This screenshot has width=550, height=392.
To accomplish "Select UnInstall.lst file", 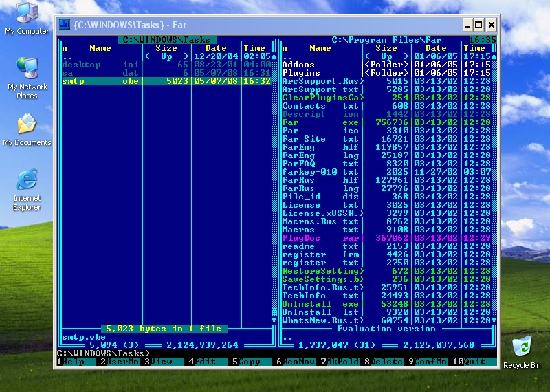I will (386, 312).
